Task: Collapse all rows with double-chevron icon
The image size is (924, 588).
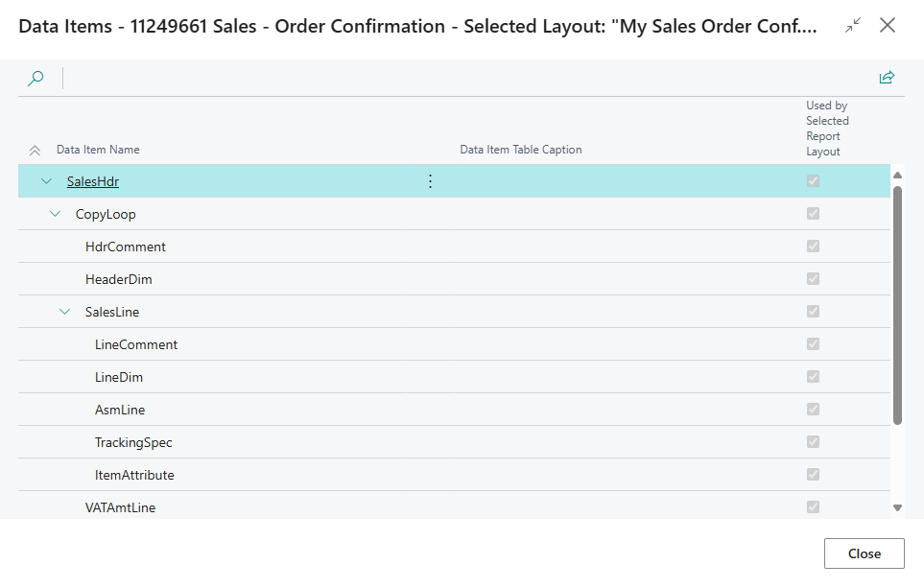Action: tap(35, 151)
